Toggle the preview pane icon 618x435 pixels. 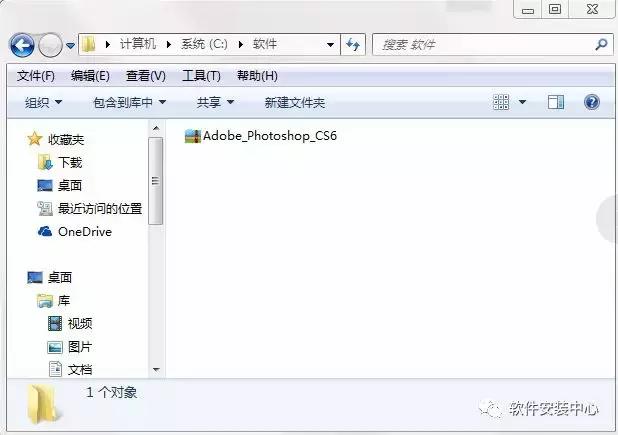coord(556,102)
